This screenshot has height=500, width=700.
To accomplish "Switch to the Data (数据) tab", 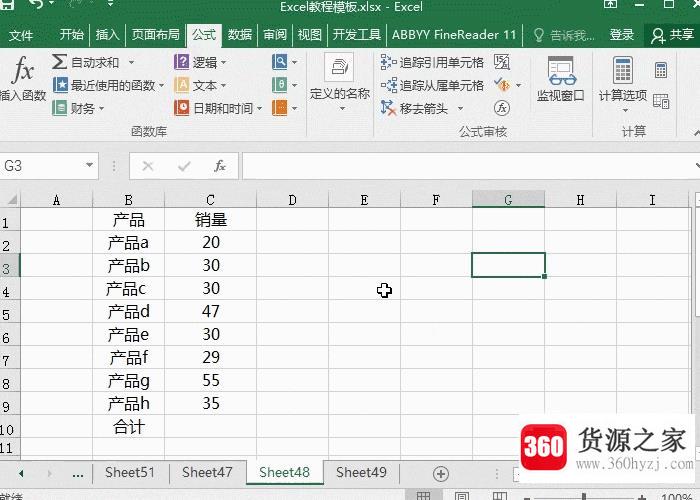I will (x=240, y=35).
